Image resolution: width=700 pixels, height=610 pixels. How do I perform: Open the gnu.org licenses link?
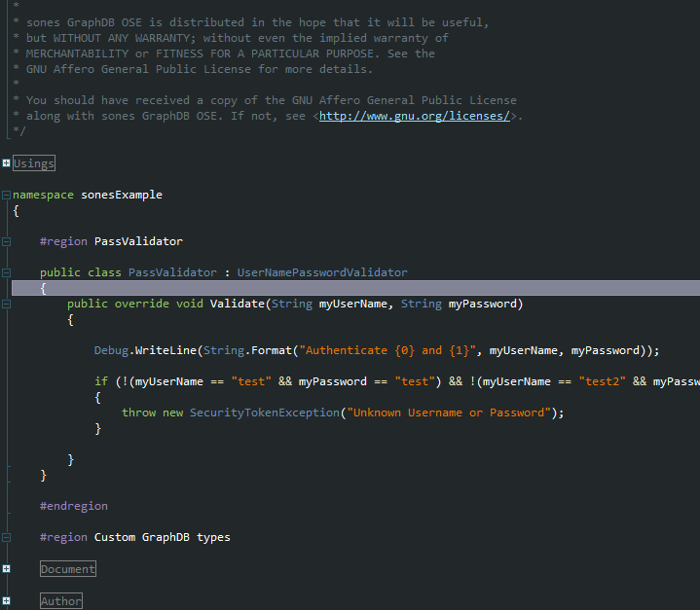pyautogui.click(x=415, y=116)
